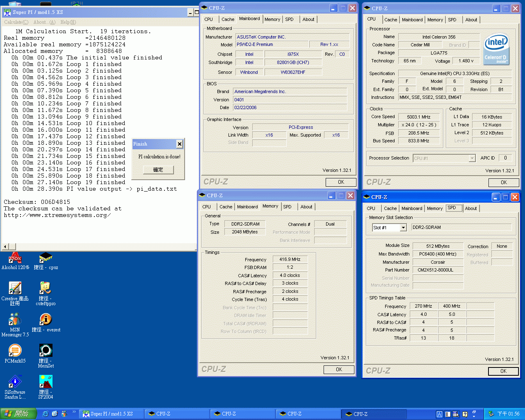Viewport: 525px width, 420px height.
Task: Click the Intel Celeron 356 name field
Action: click(x=439, y=37)
